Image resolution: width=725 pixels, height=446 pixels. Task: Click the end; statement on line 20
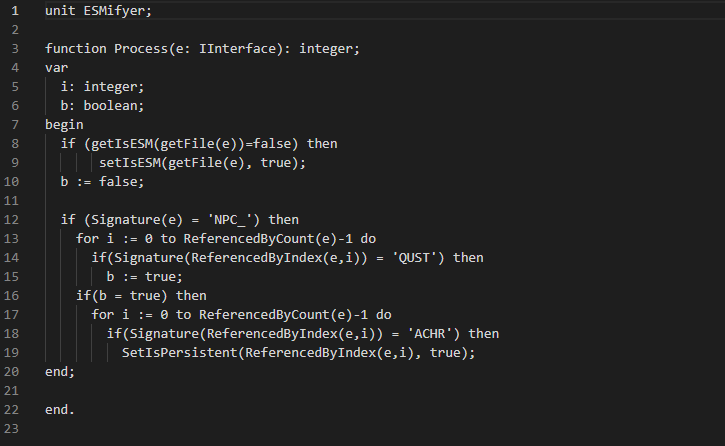[60, 371]
